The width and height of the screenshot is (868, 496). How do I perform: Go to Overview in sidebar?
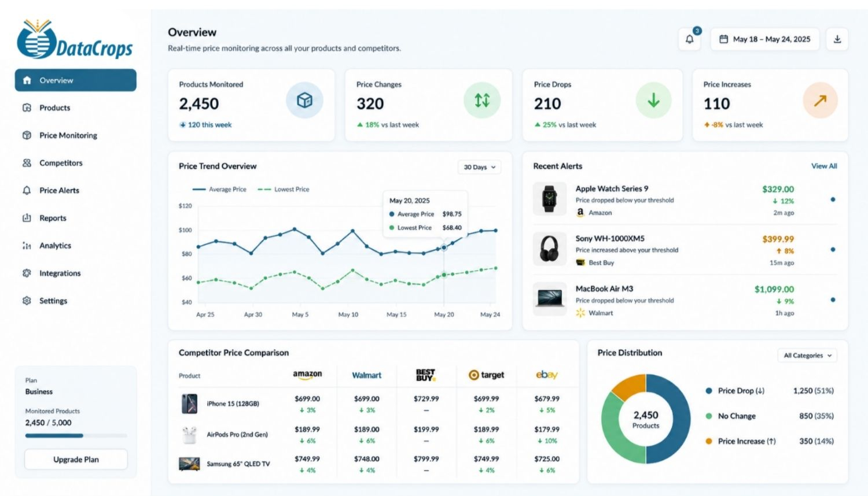76,80
